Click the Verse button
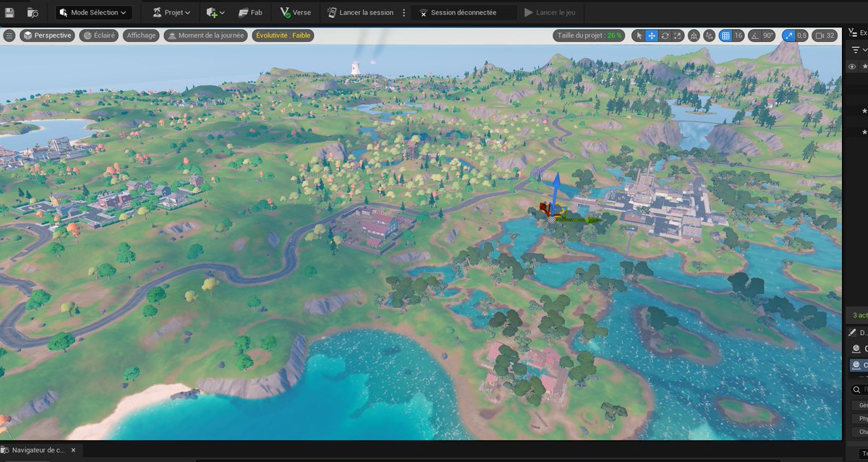This screenshot has width=868, height=462. tap(295, 12)
